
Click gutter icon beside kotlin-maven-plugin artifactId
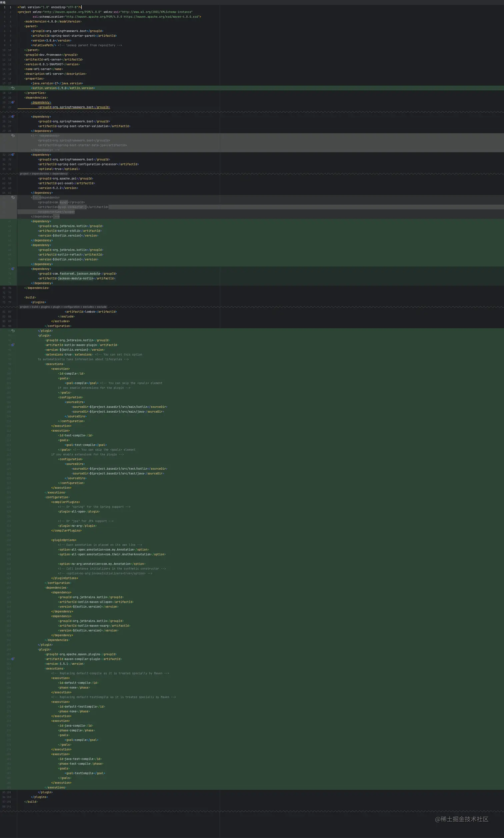click(x=13, y=345)
